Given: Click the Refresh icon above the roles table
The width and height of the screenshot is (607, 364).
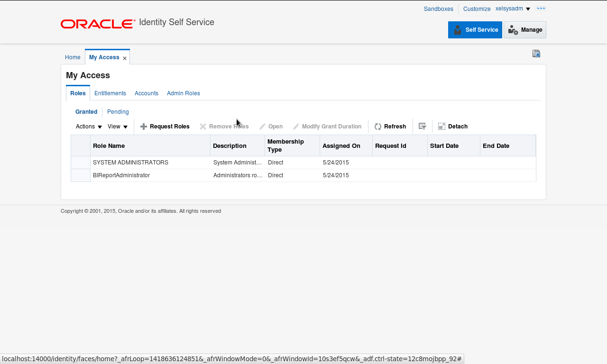Looking at the screenshot, I should 377,127.
